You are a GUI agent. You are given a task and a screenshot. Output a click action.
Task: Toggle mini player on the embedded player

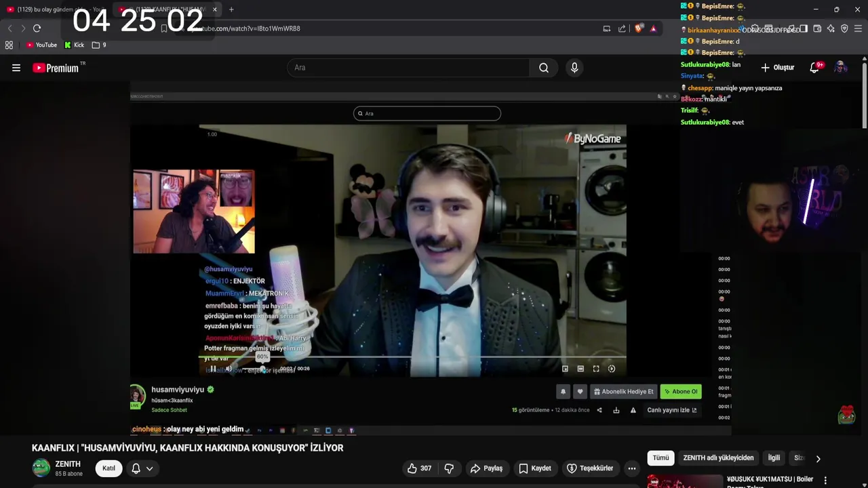click(x=565, y=369)
